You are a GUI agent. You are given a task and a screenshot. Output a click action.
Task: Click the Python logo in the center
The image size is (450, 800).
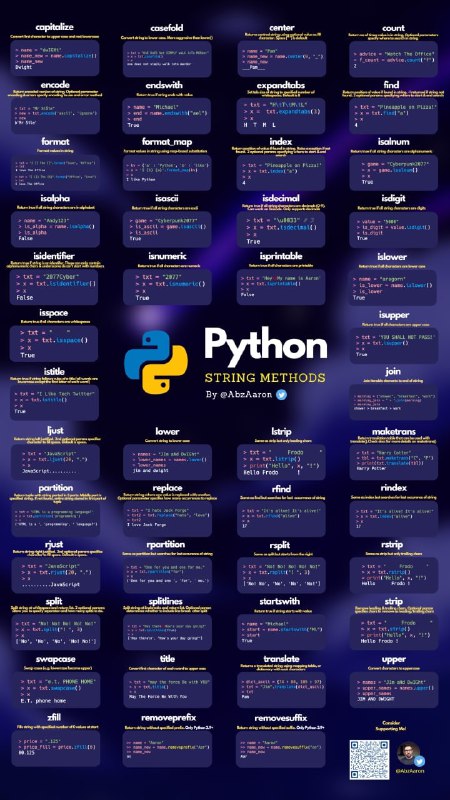click(x=156, y=362)
